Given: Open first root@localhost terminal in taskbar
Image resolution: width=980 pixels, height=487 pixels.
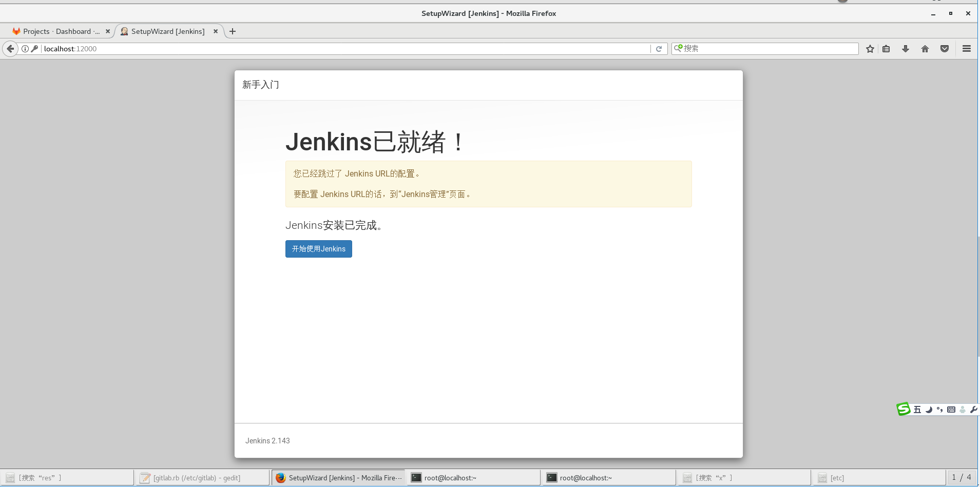Looking at the screenshot, I should tap(473, 478).
